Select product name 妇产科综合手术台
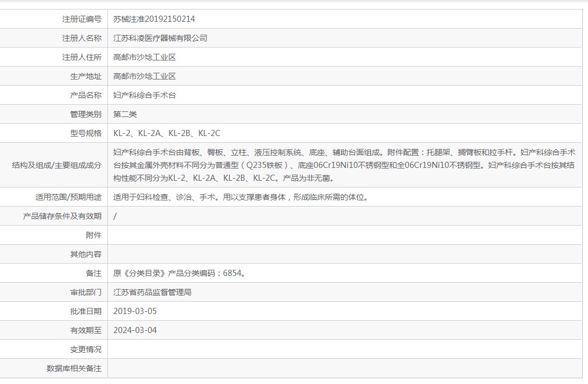Image resolution: width=588 pixels, height=384 pixels. 144,95
